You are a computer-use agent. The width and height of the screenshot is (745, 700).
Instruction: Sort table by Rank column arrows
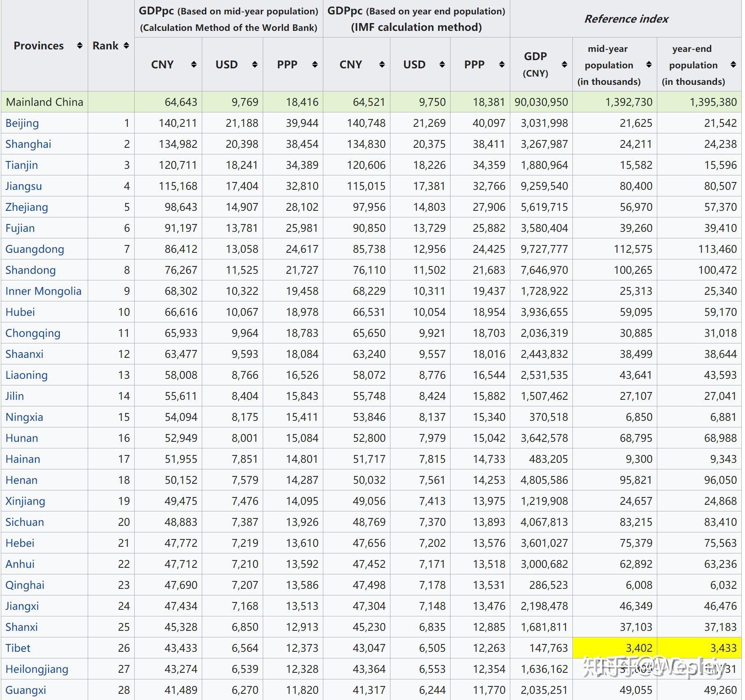click(x=126, y=45)
